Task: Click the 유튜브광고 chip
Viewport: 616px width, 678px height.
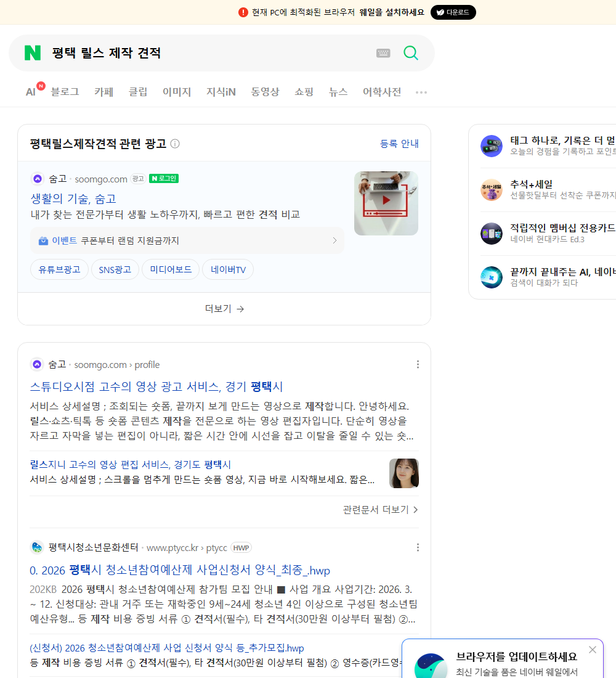Action: point(59,270)
